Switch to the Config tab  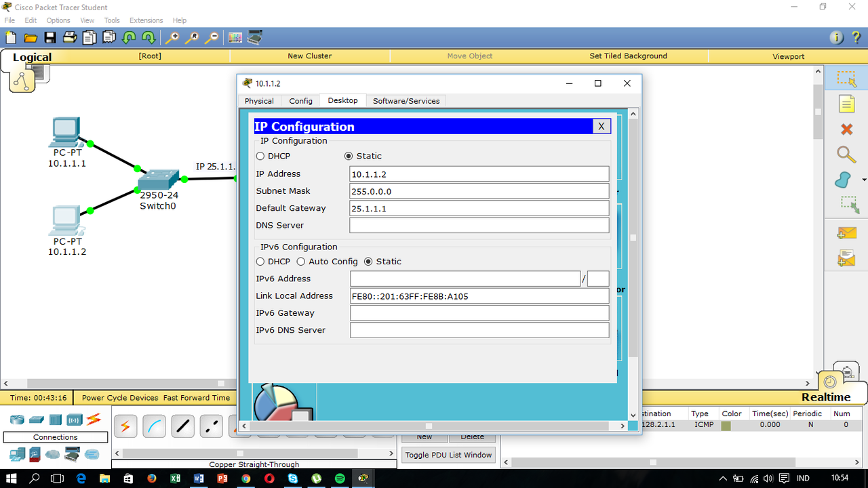[300, 101]
